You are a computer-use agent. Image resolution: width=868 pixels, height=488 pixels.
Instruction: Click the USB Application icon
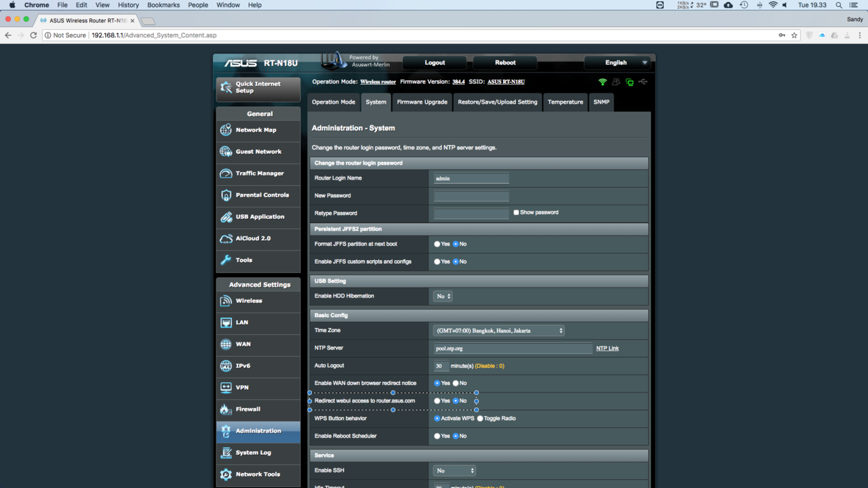[x=226, y=217]
